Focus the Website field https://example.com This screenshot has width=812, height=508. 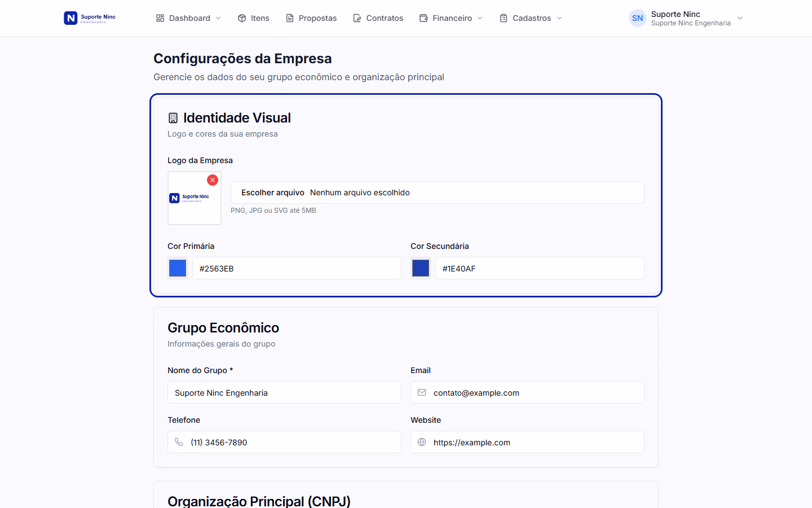(x=527, y=442)
